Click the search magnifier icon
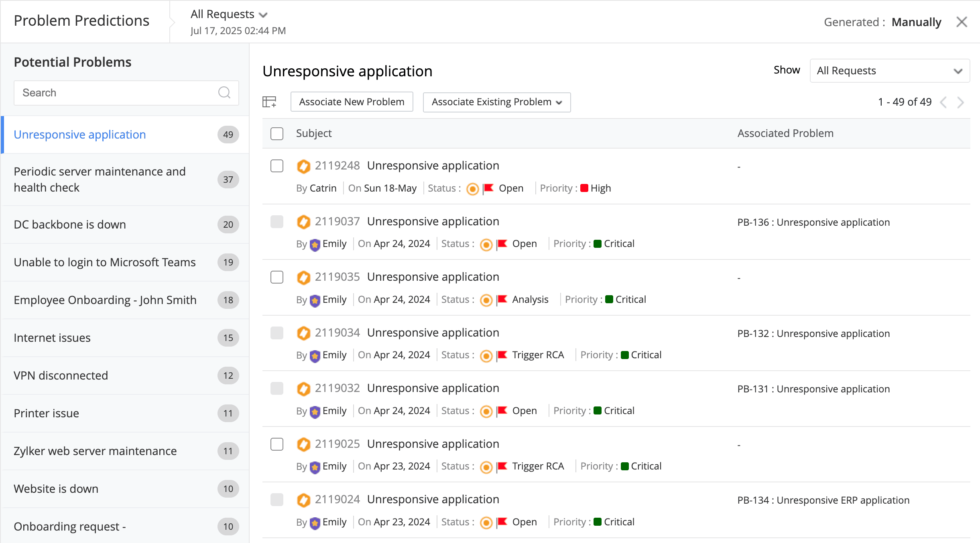The height and width of the screenshot is (543, 980). pos(225,93)
